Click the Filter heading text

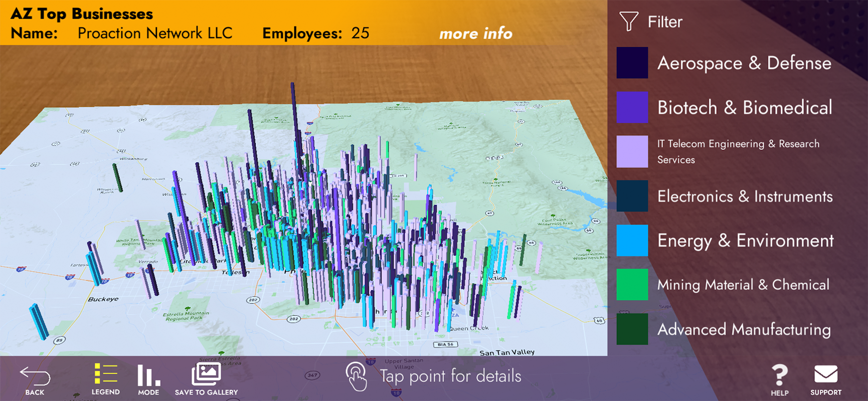tap(665, 22)
